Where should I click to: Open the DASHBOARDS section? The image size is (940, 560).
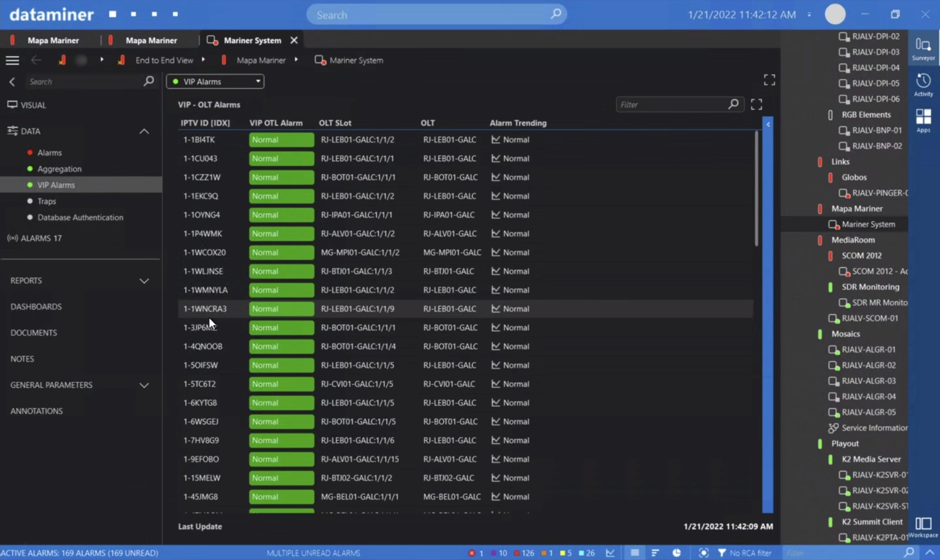click(36, 306)
